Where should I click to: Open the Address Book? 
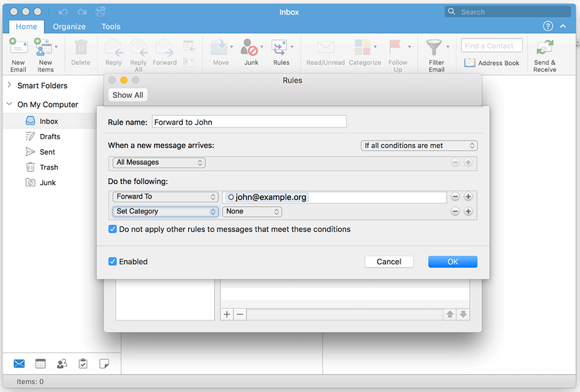[492, 62]
